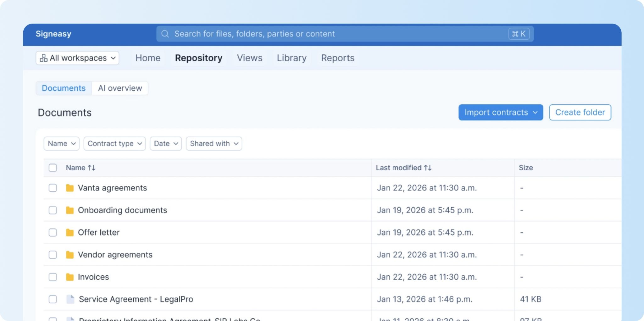
Task: Click the Offer letter folder icon
Action: pyautogui.click(x=70, y=233)
